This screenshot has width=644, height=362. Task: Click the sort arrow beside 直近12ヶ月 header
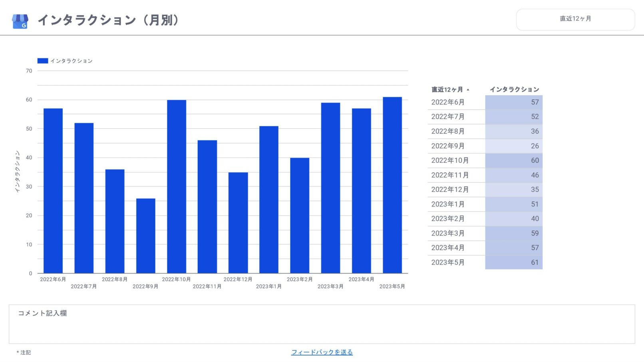(x=468, y=90)
